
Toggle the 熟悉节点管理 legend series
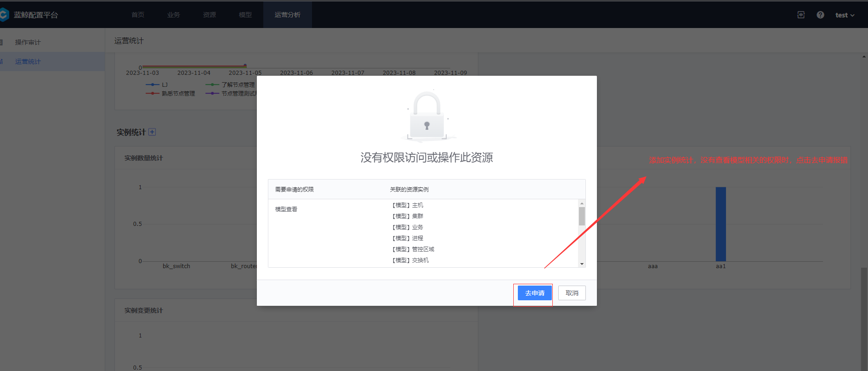pyautogui.click(x=170, y=93)
